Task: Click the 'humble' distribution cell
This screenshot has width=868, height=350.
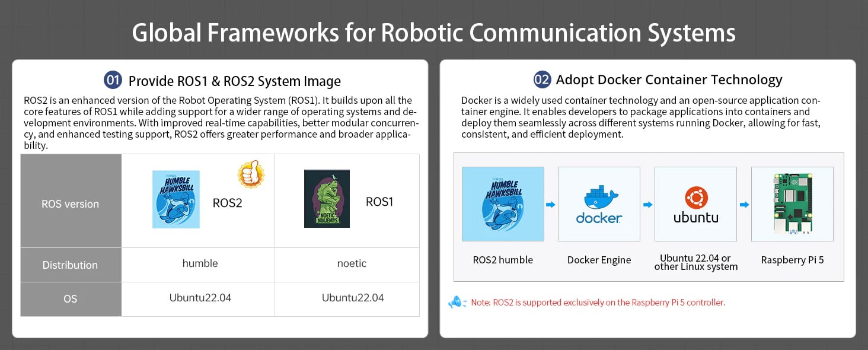Action: tap(200, 263)
